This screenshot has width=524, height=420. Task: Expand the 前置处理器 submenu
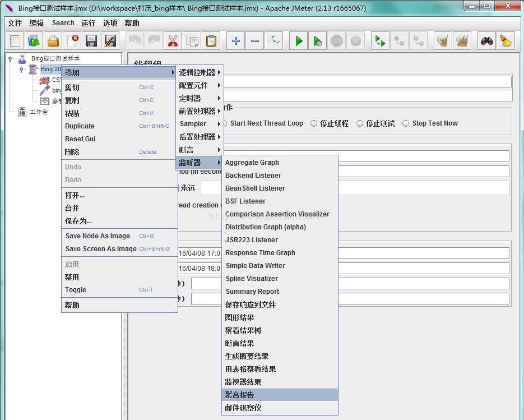tap(200, 111)
